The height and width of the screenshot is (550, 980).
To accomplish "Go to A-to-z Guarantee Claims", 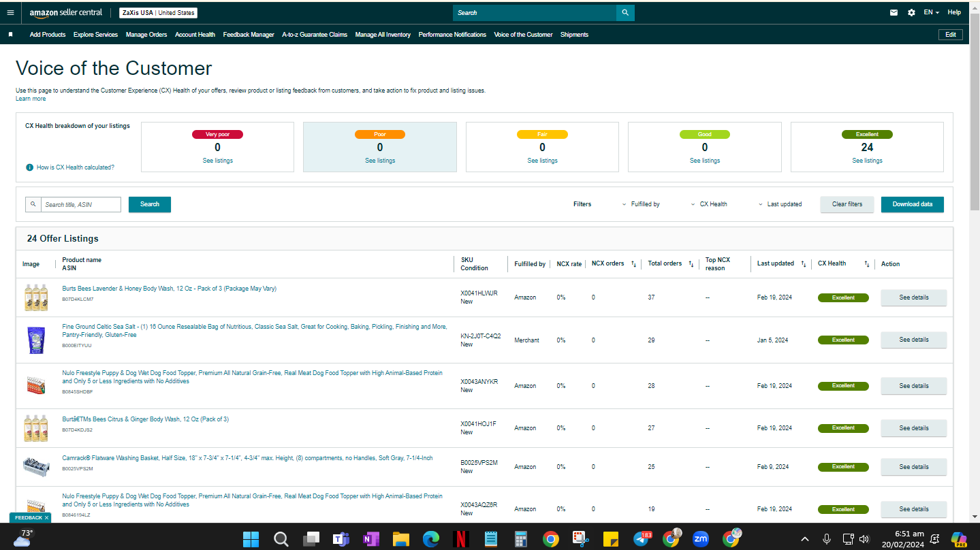I will point(315,35).
